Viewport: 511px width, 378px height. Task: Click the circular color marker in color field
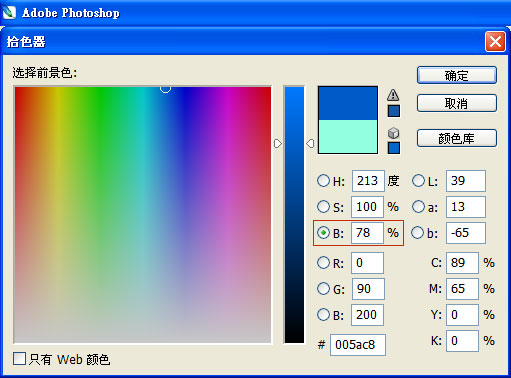[x=165, y=88]
